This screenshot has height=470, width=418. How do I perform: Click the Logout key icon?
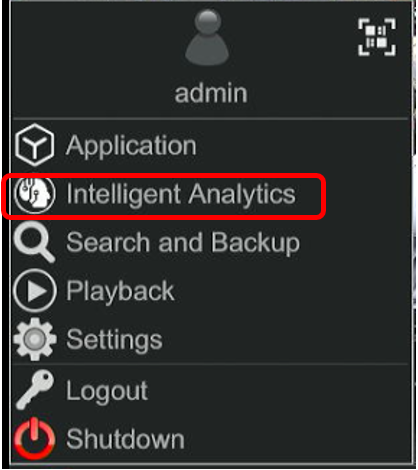[x=35, y=389]
